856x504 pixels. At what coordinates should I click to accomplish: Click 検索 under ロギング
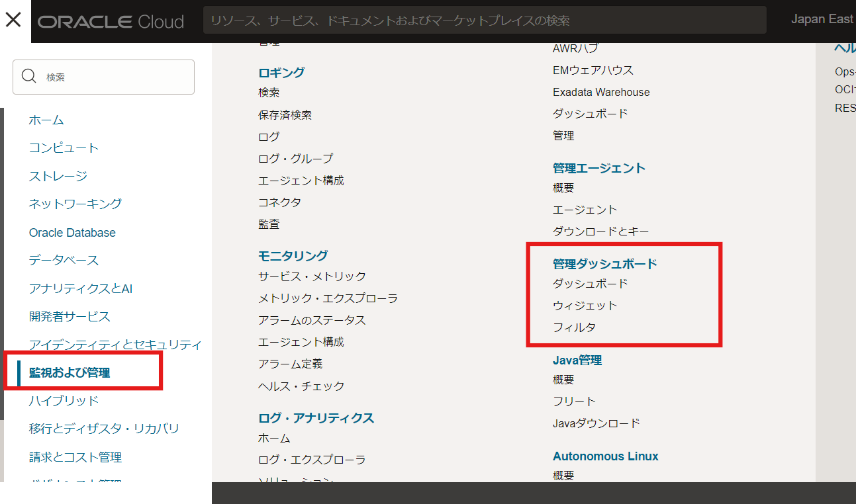coord(269,93)
